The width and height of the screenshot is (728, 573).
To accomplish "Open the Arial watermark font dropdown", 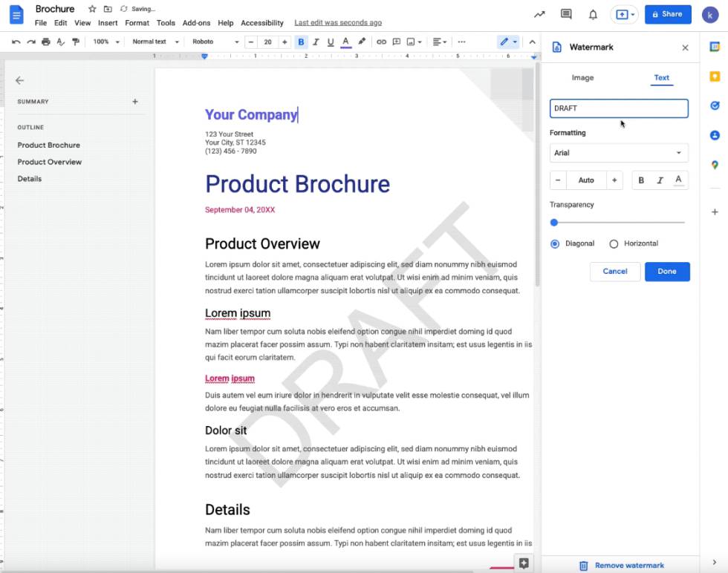I will 619,153.
